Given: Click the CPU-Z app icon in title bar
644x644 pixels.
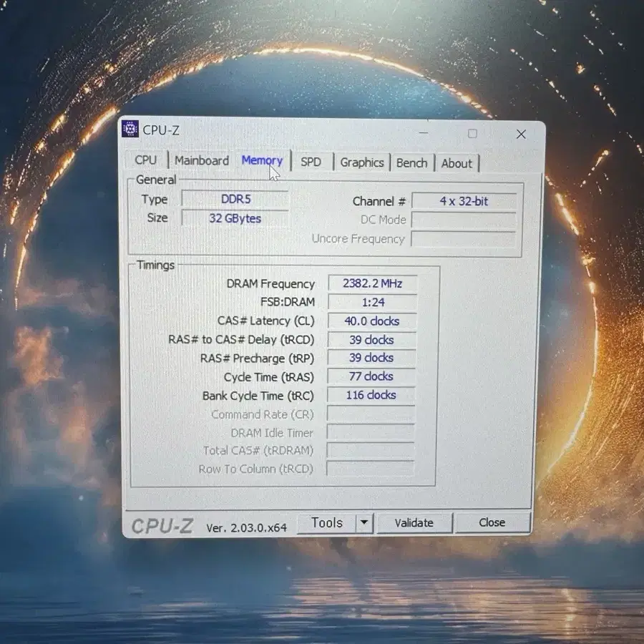Looking at the screenshot, I should (130, 130).
